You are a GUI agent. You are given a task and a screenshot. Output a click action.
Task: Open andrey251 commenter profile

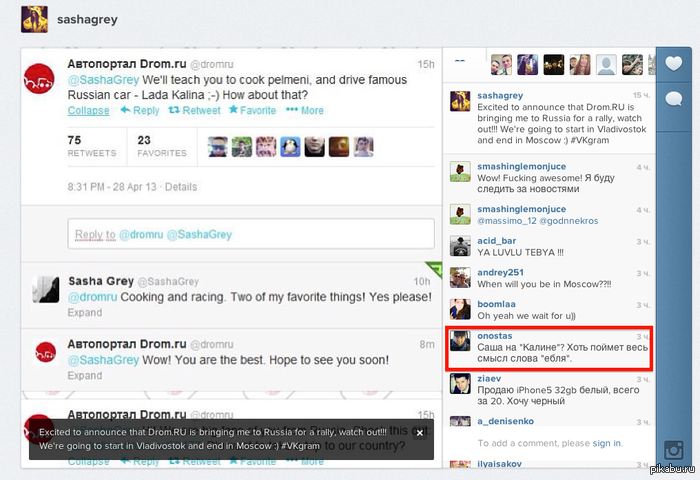500,272
